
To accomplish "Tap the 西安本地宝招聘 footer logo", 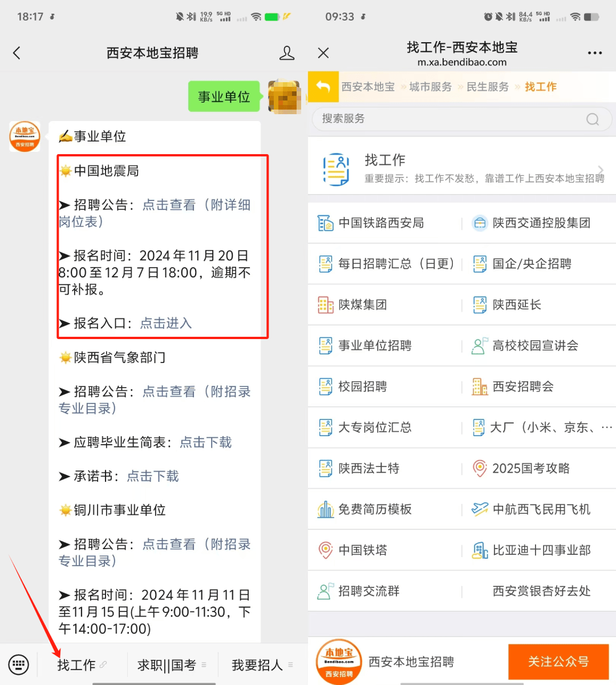I will (339, 662).
